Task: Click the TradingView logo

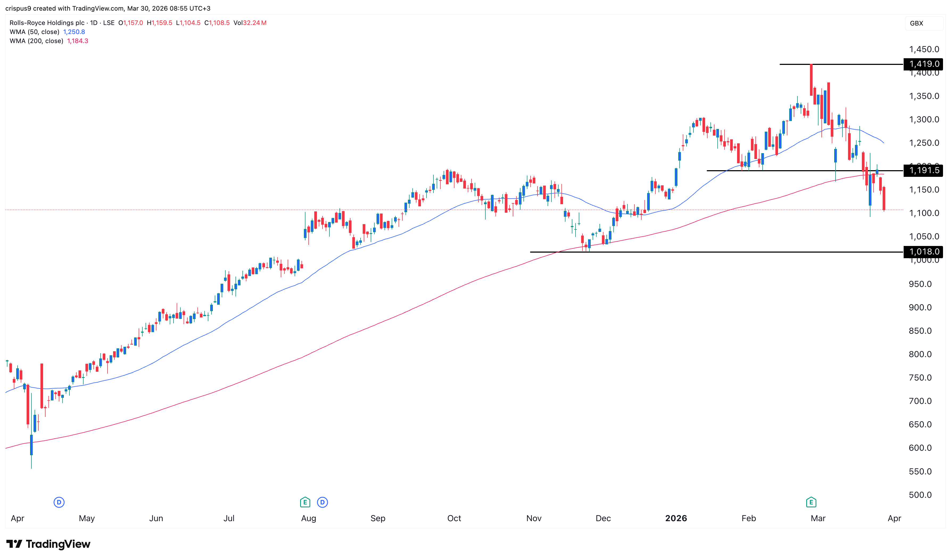Action: pos(48,544)
